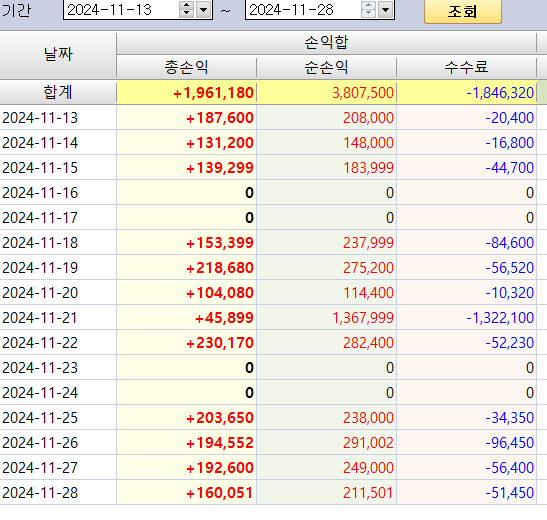This screenshot has height=520, width=547.
Task: Select net profit 183,999 cell
Action: (327, 168)
